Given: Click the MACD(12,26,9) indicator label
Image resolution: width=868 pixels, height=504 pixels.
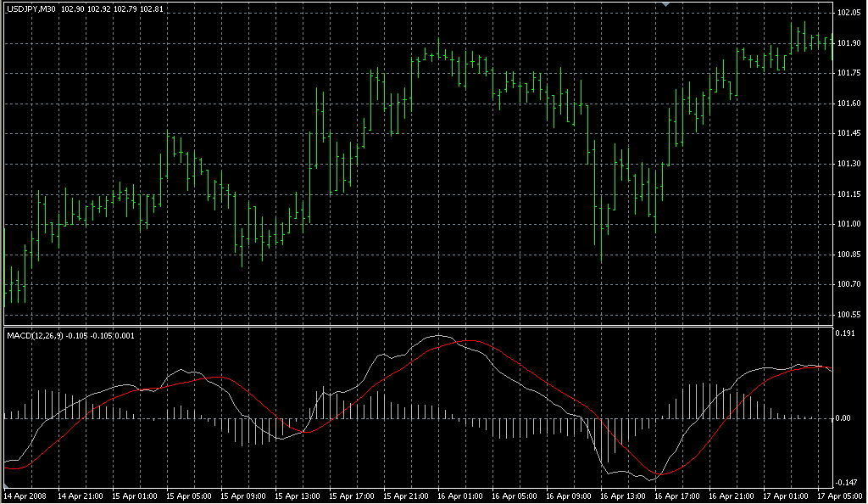Looking at the screenshot, I should point(34,336).
